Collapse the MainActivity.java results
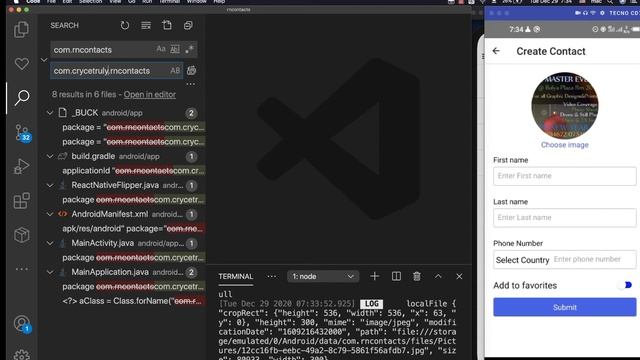 point(49,243)
